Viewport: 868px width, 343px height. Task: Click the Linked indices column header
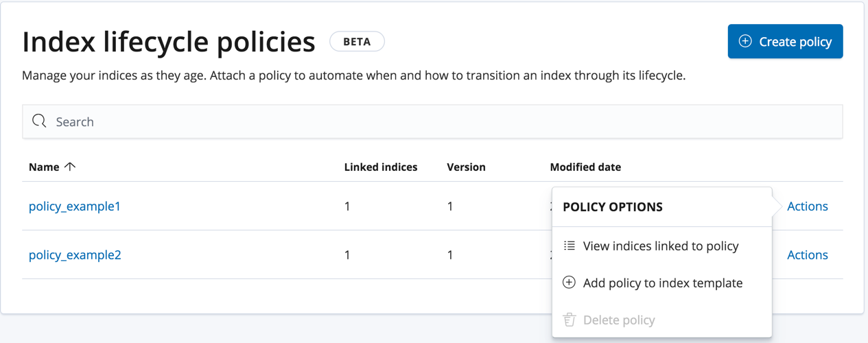[380, 167]
